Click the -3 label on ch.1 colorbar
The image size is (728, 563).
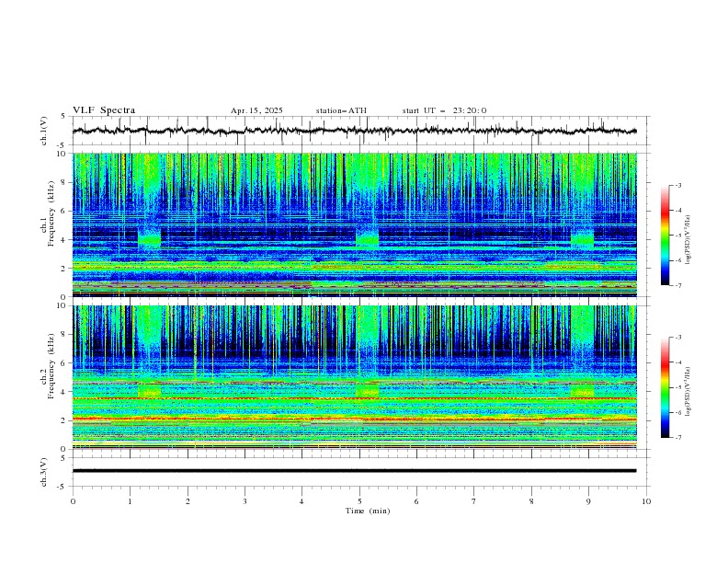pyautogui.click(x=677, y=185)
